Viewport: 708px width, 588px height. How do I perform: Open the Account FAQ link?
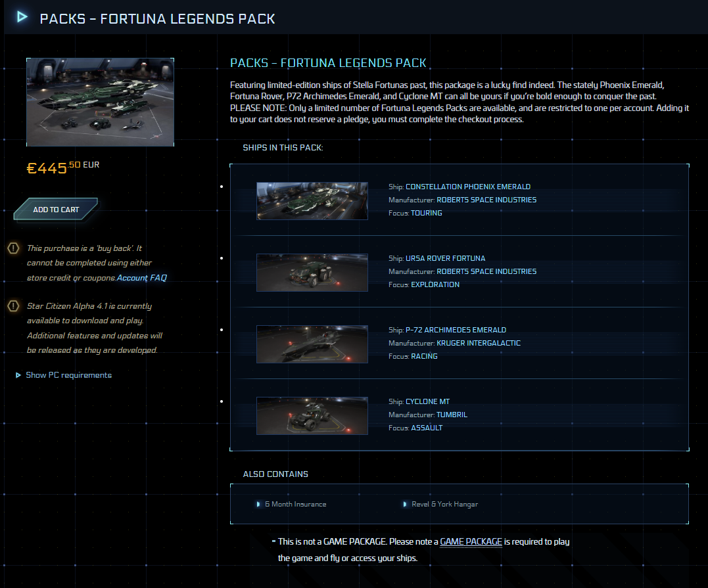click(x=142, y=278)
